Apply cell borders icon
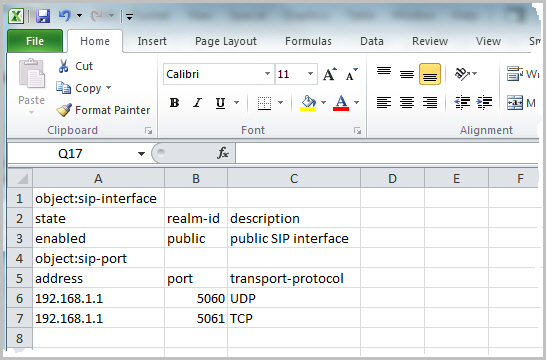 (264, 103)
